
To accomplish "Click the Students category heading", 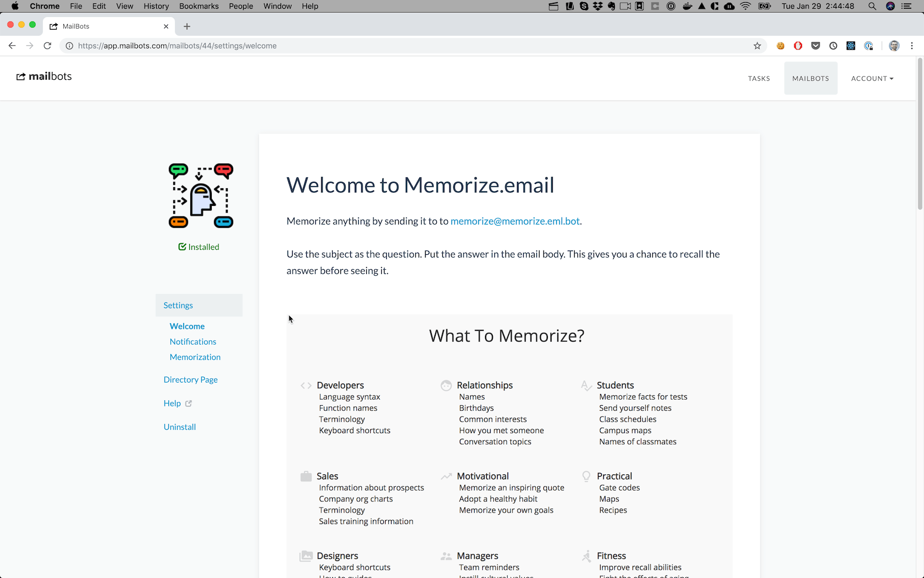I will point(615,385).
